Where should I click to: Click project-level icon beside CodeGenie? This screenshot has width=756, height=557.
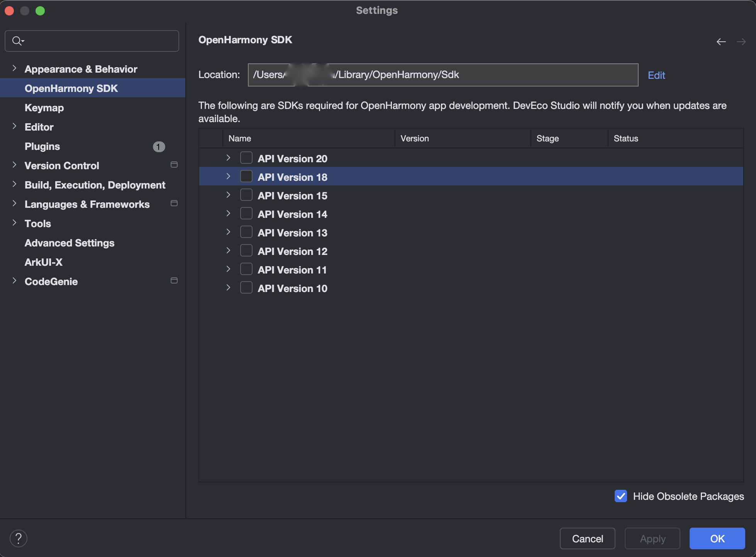174,281
